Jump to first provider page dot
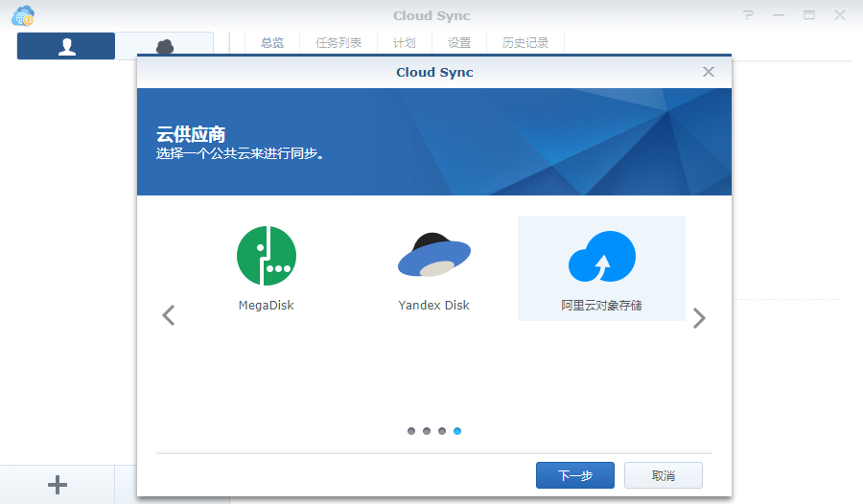Image resolution: width=863 pixels, height=504 pixels. (411, 431)
